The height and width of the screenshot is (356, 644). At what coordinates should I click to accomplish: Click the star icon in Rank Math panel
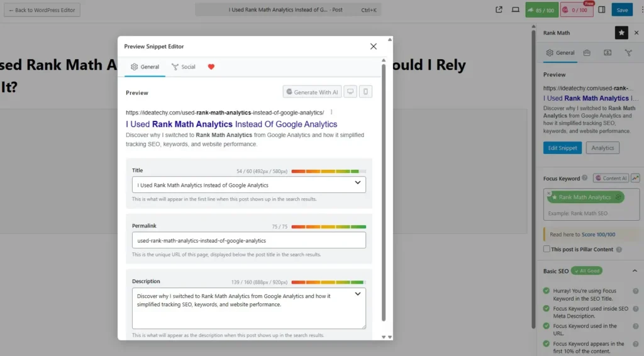[621, 33]
